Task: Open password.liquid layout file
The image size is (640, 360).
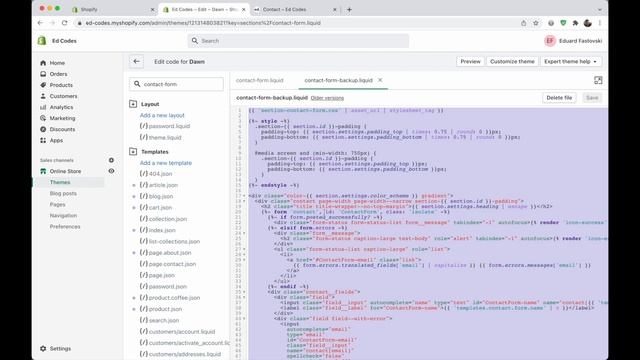Action: point(165,126)
